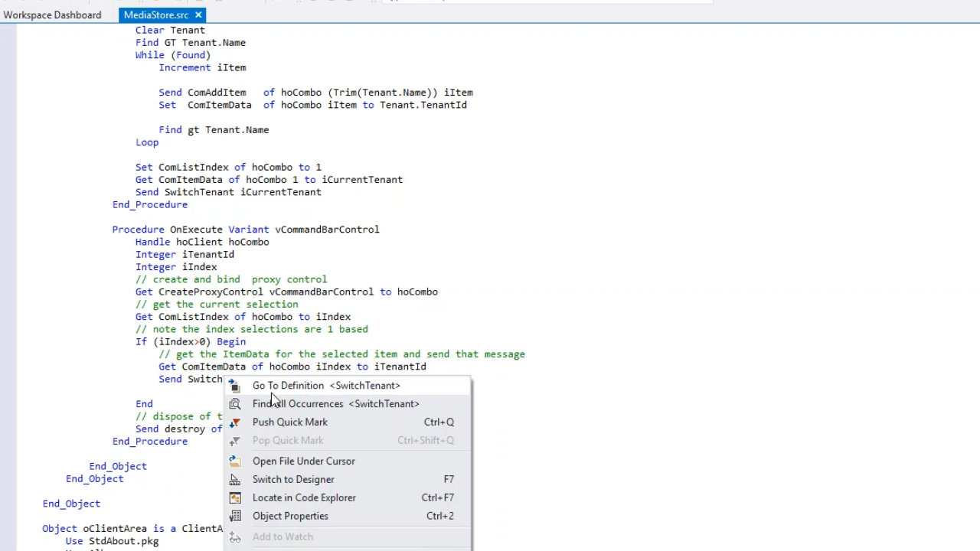Click the Open File Under Cursor folder icon

point(235,461)
